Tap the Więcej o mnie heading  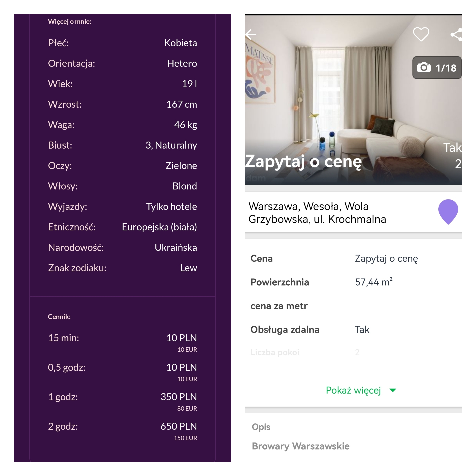[69, 22]
